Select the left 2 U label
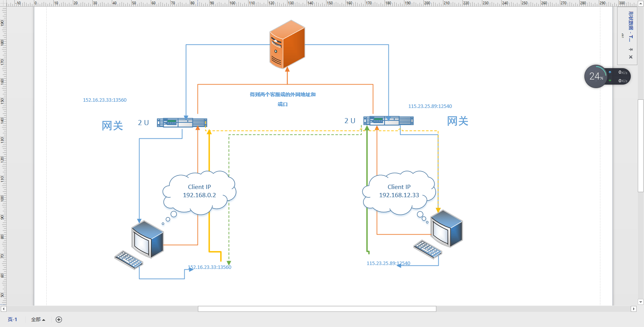This screenshot has width=644, height=327. coord(143,123)
